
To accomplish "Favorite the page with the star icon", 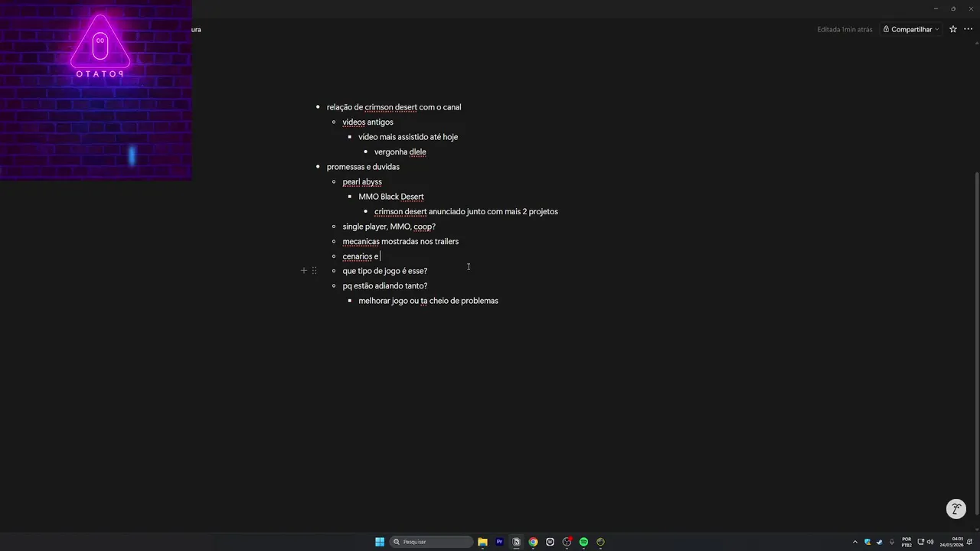I will pyautogui.click(x=952, y=29).
